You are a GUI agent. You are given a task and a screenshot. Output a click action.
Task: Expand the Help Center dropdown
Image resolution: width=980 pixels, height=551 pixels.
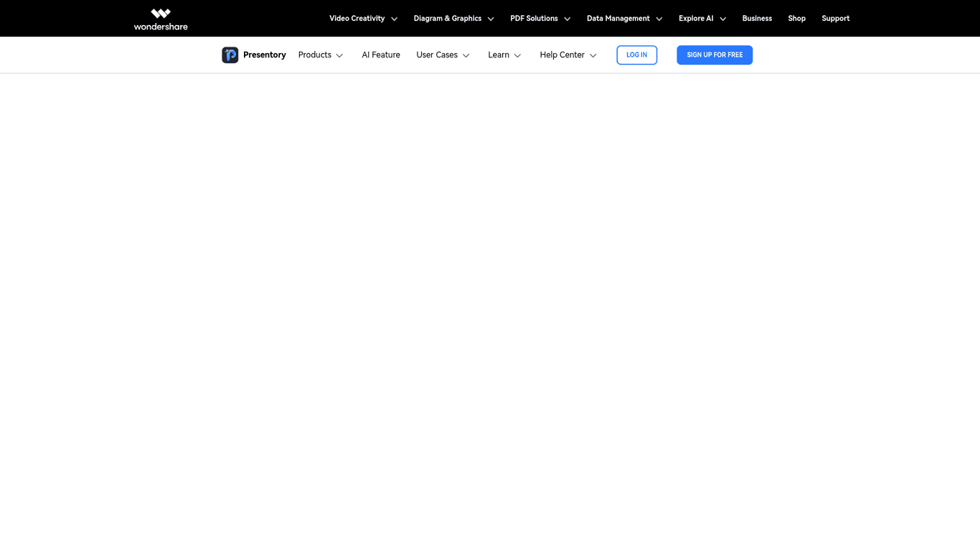(x=567, y=55)
